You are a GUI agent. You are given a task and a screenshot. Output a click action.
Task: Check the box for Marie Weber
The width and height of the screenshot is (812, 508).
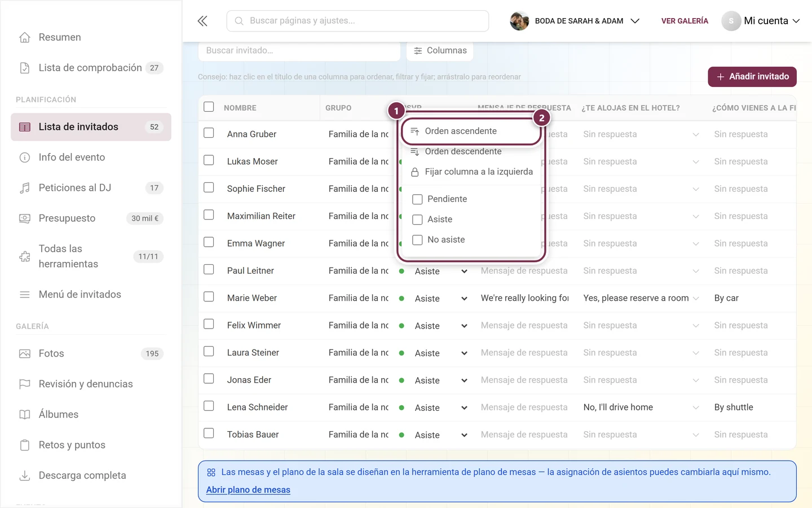[x=209, y=296]
